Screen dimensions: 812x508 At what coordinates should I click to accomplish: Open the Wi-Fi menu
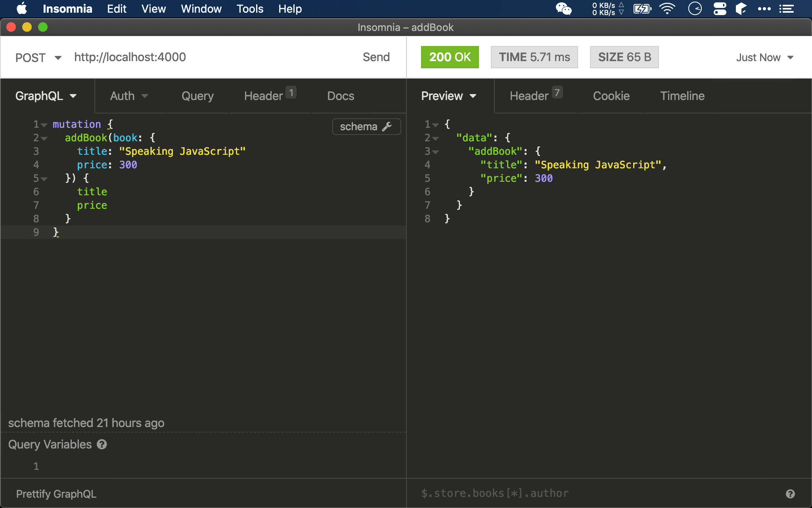pos(667,9)
